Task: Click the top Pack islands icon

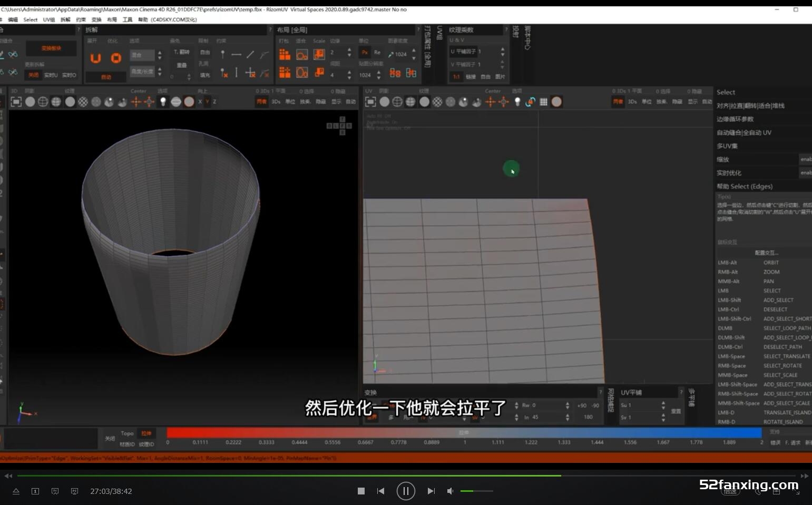Action: pyautogui.click(x=285, y=54)
